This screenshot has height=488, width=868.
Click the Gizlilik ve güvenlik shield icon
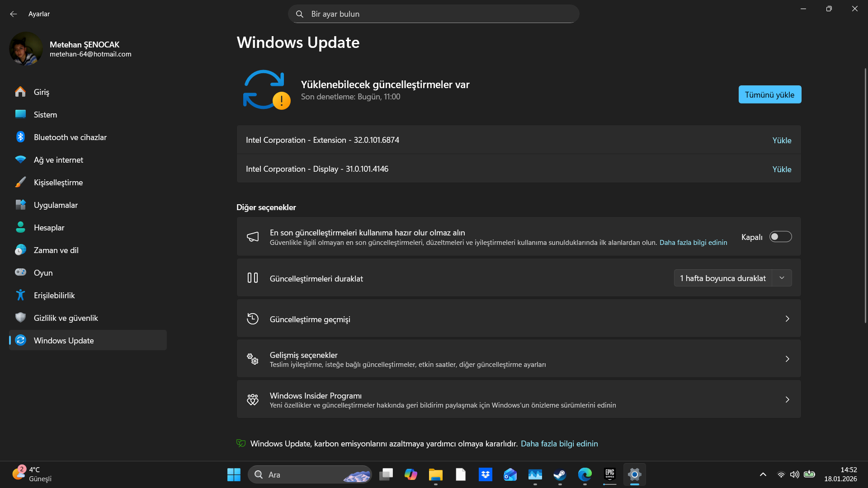(20, 318)
